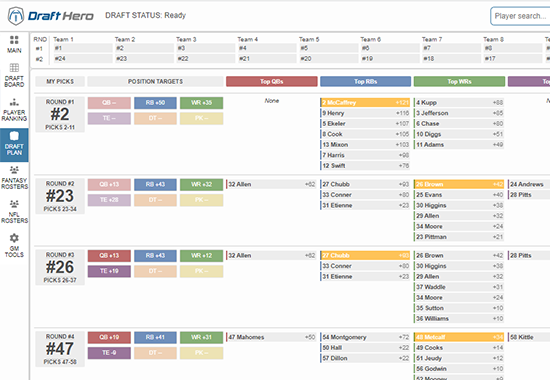Screen dimensions: 550x380
Task: Select 32 Allen QB in Round 2
Action: click(x=271, y=184)
